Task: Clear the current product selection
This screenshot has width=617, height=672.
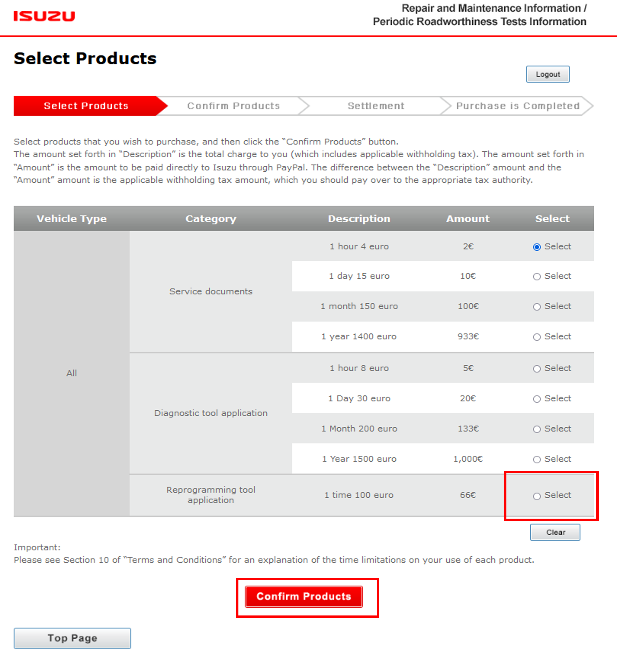Action: 555,532
